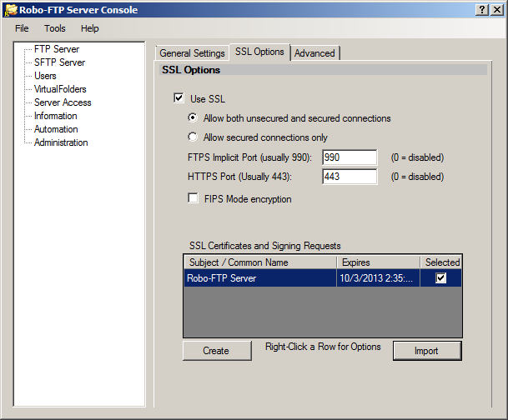Select the Robo-FTP Server certificate row

coord(323,278)
